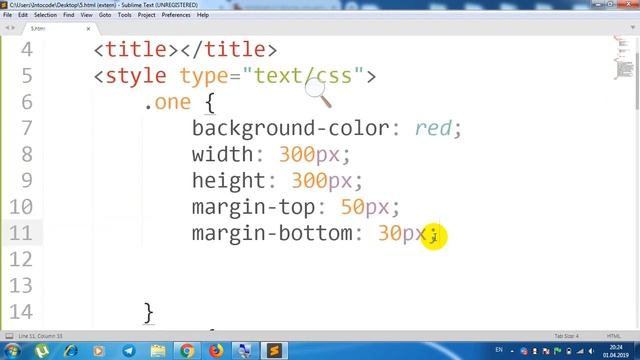This screenshot has height=360, width=640.
Task: Go to next tab using right arrow
Action: [13, 28]
